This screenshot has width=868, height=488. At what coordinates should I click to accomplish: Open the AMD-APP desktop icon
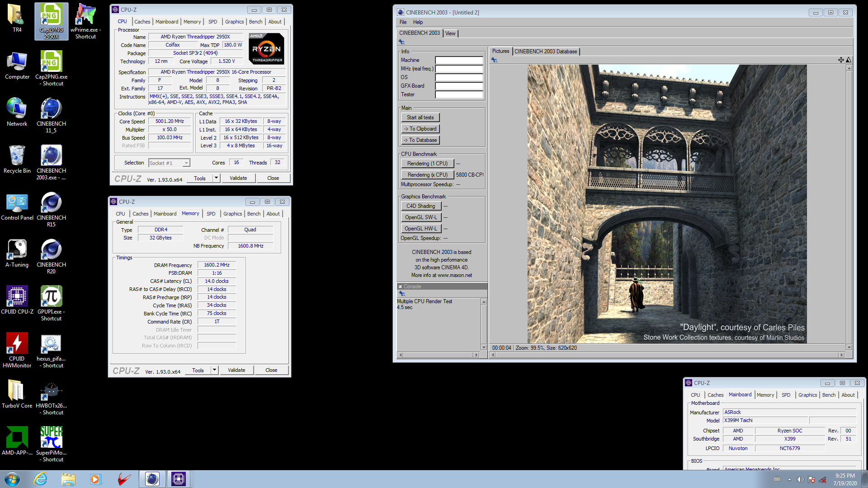[x=17, y=441]
